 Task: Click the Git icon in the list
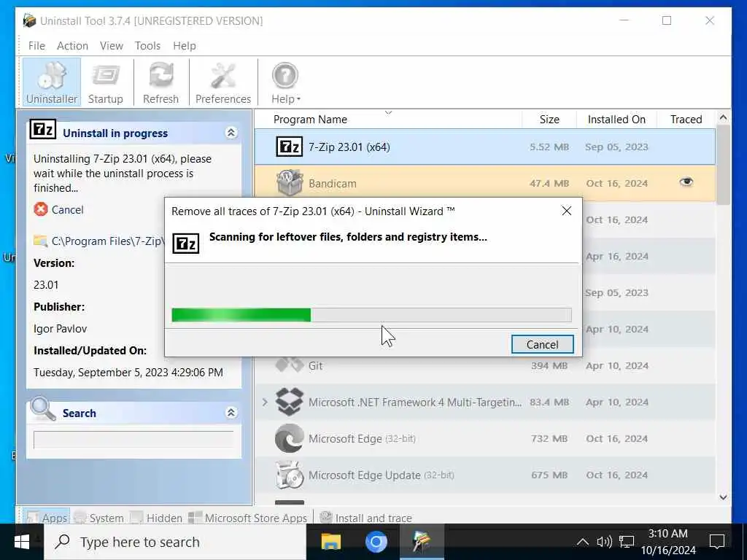point(289,365)
